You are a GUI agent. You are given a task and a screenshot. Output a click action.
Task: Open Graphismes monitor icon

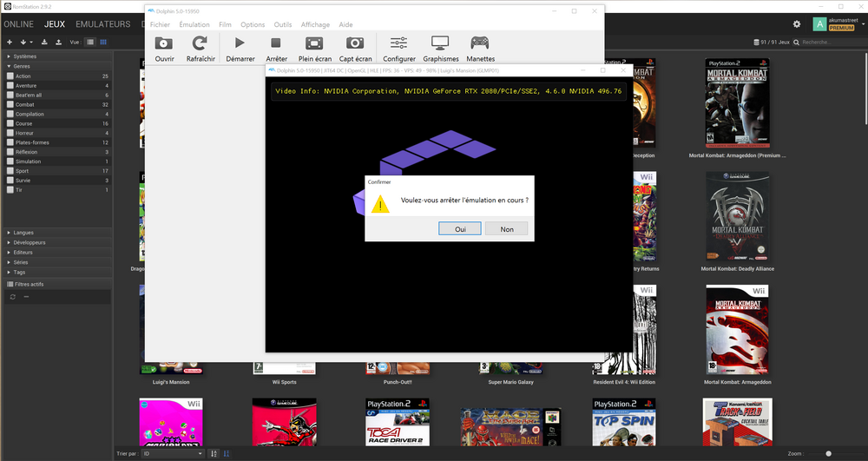440,43
